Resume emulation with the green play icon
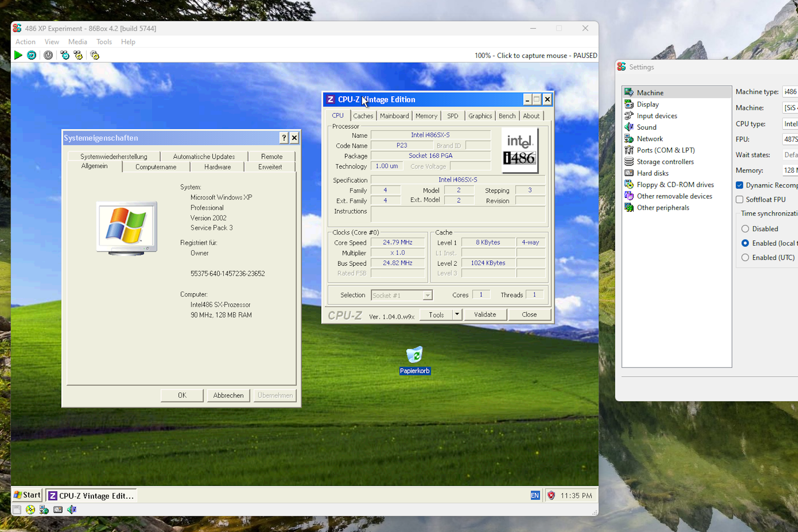798x532 pixels. pos(18,55)
